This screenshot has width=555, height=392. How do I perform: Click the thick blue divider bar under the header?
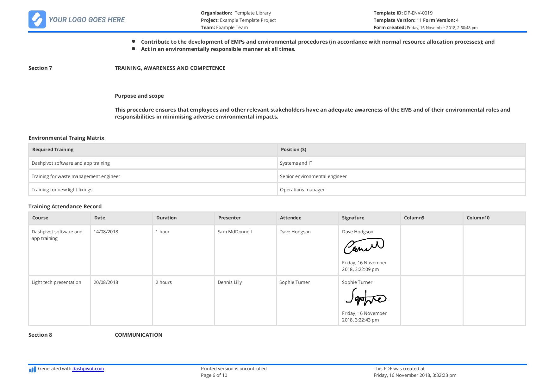click(277, 32)
